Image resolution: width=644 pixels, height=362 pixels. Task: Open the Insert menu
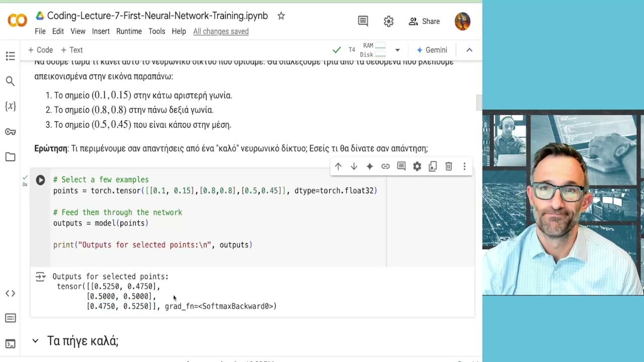pos(101,31)
